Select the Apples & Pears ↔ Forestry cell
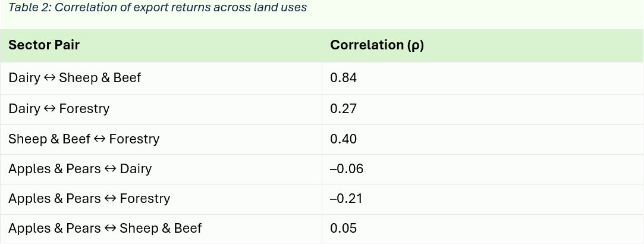The image size is (644, 244). 89,199
